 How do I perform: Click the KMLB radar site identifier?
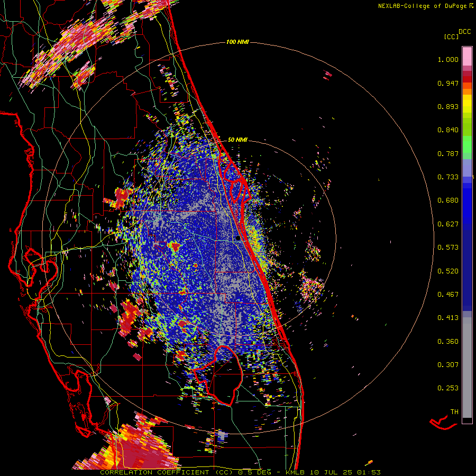296,472
